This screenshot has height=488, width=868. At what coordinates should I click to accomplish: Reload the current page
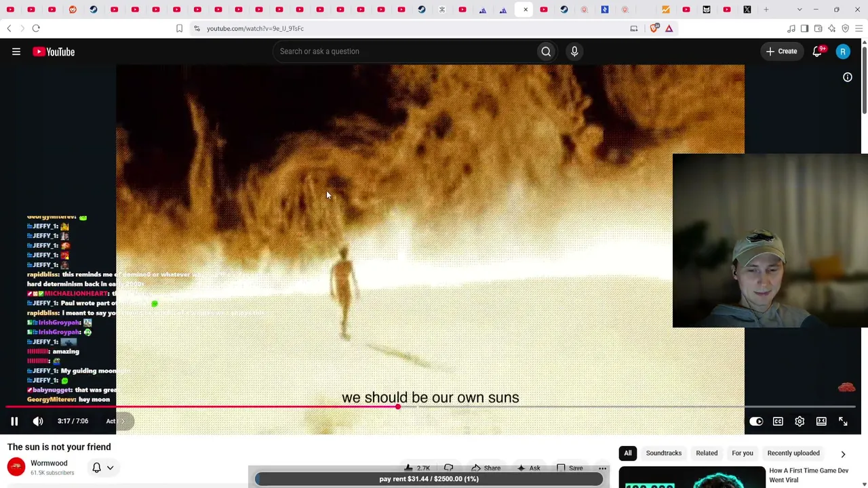tap(36, 28)
